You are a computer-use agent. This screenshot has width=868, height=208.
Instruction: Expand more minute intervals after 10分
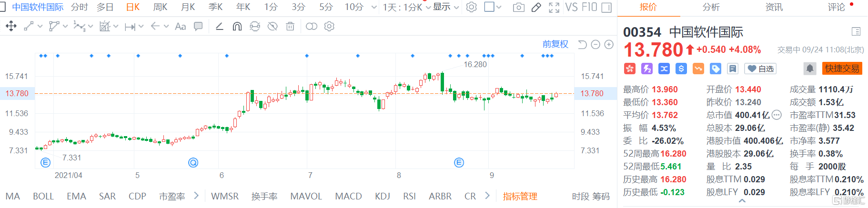(373, 7)
